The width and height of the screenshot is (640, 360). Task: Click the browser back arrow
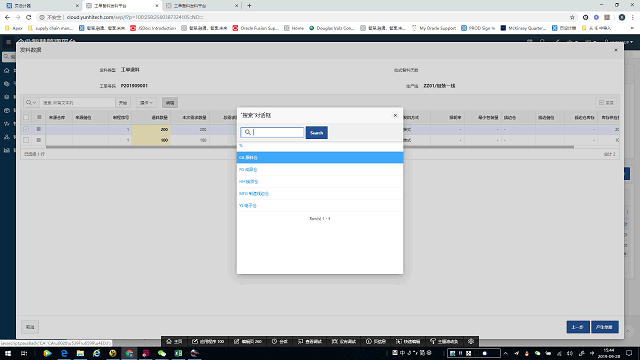point(7,17)
